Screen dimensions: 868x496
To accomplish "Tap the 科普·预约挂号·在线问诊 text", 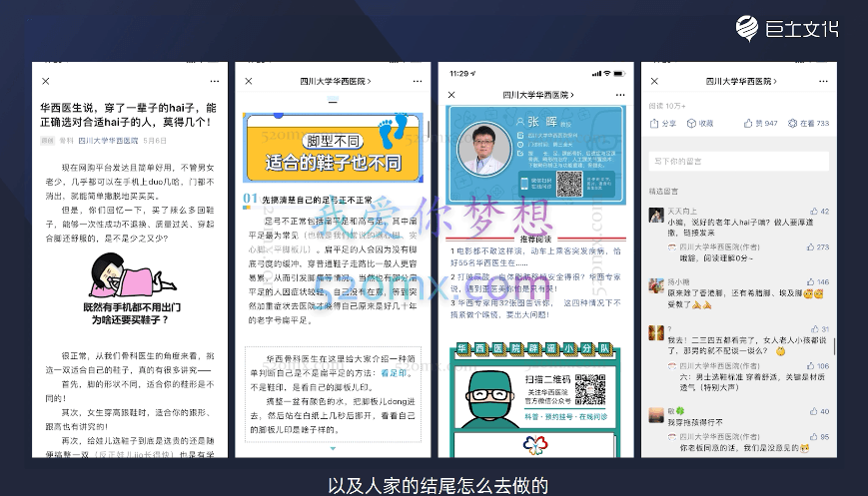I will tap(565, 417).
